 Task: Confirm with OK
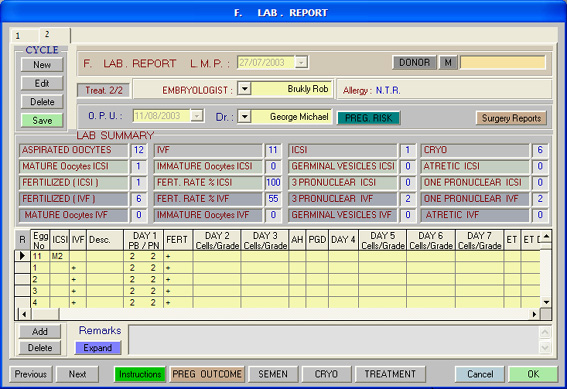(533, 374)
